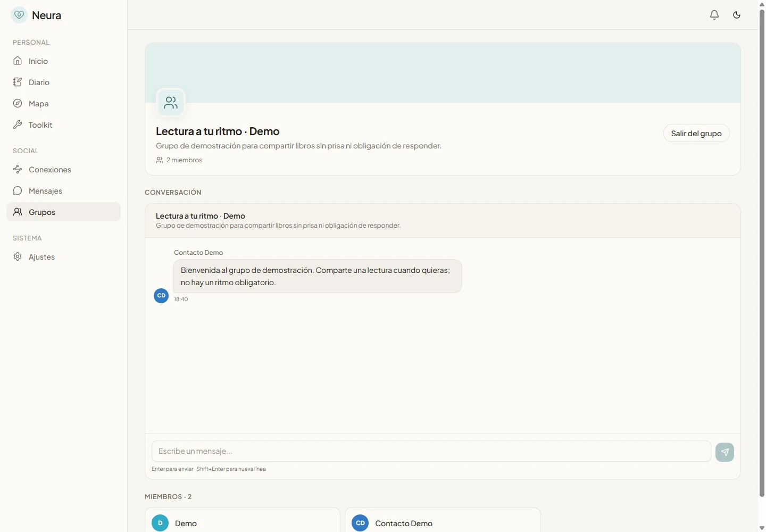
Task: Send message with paper plane button
Action: (725, 452)
